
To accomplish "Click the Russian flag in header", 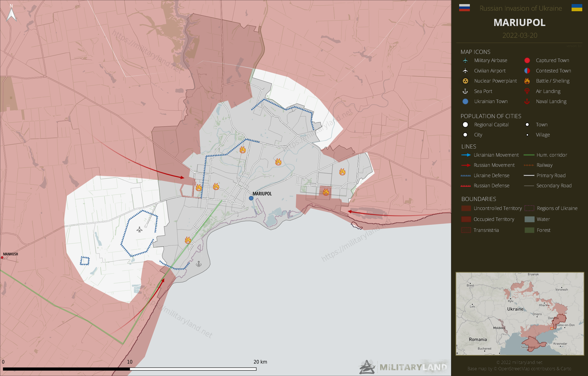I will 464,8.
